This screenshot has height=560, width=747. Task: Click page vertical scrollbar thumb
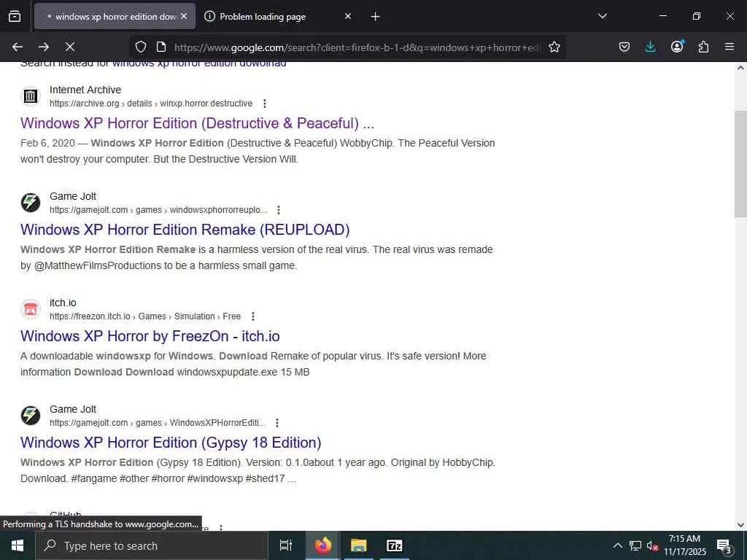(x=741, y=164)
